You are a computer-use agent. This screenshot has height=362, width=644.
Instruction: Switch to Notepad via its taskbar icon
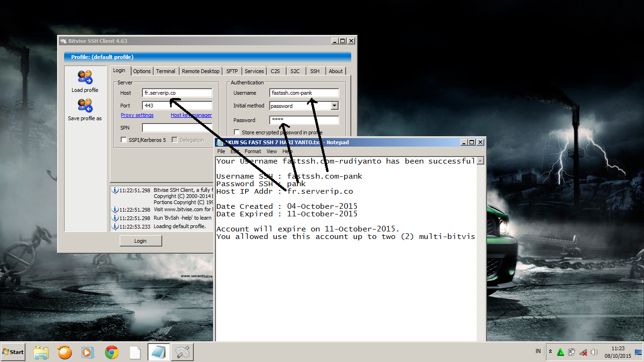click(158, 352)
